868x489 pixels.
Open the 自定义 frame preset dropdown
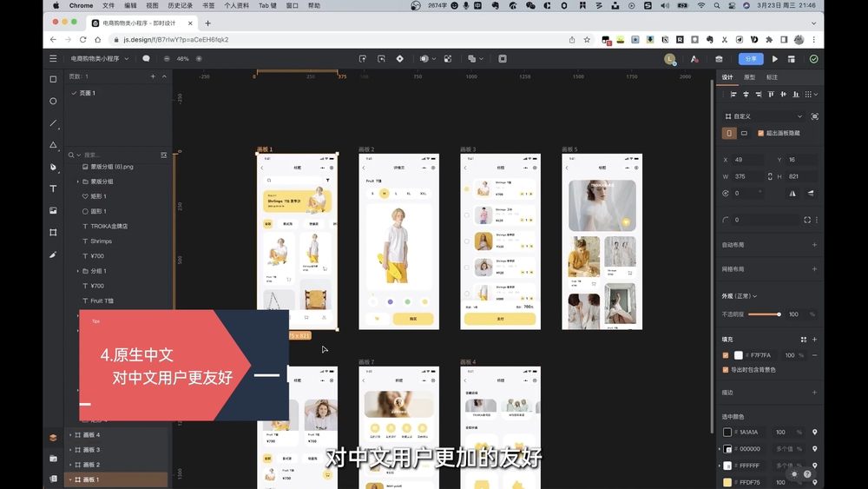click(x=764, y=116)
